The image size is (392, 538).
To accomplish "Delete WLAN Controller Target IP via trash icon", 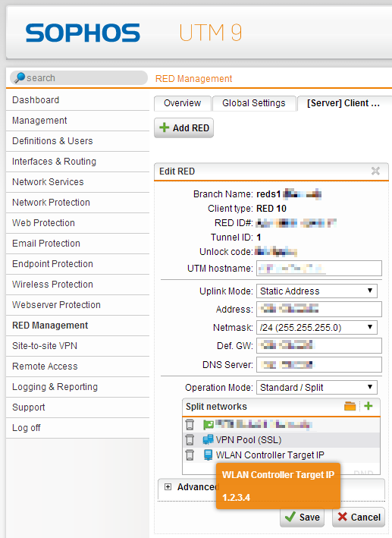I will [x=190, y=455].
